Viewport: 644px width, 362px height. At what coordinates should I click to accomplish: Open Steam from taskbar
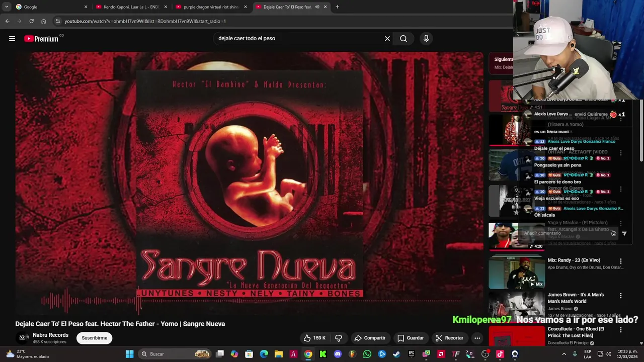coord(396,354)
